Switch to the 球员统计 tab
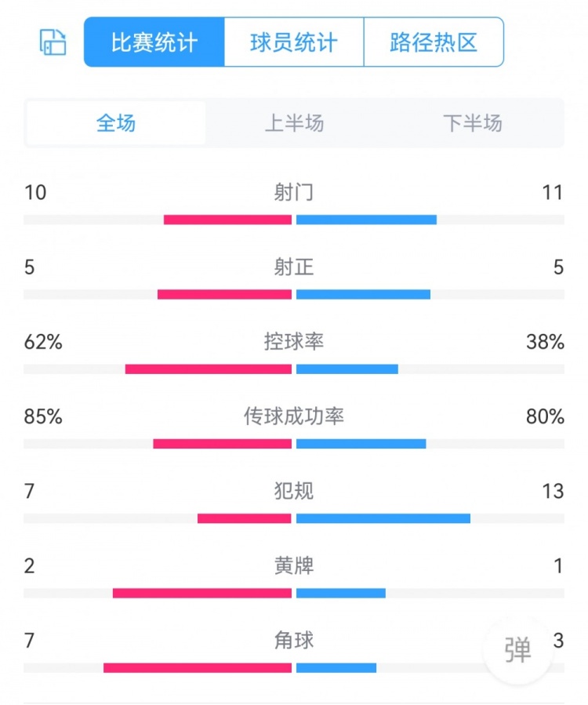588x705 pixels. tap(294, 42)
